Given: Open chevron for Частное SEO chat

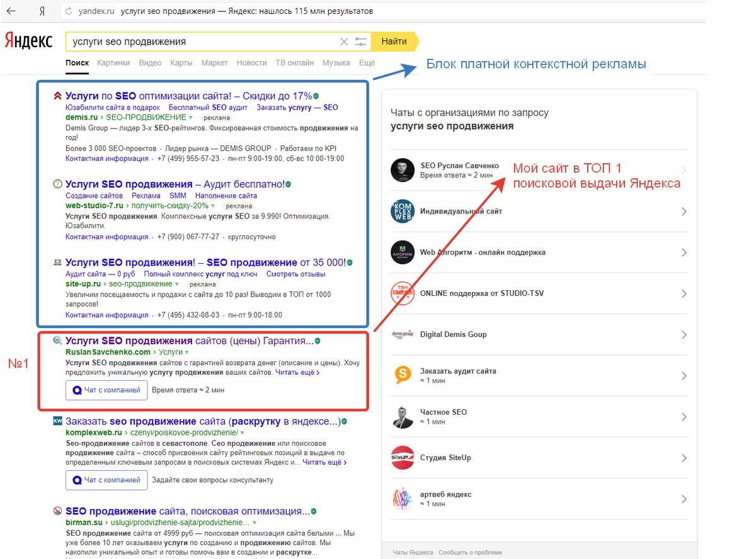Looking at the screenshot, I should pyautogui.click(x=684, y=417).
